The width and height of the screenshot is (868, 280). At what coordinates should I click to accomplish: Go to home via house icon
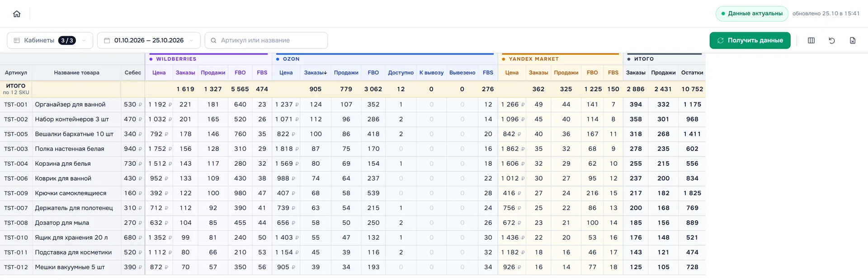17,14
